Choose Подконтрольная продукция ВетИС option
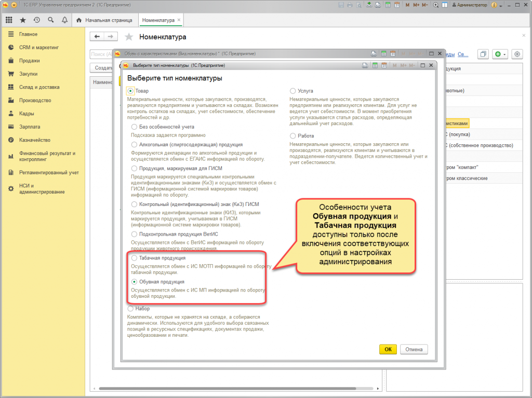This screenshot has height=398, width=532. tap(135, 234)
